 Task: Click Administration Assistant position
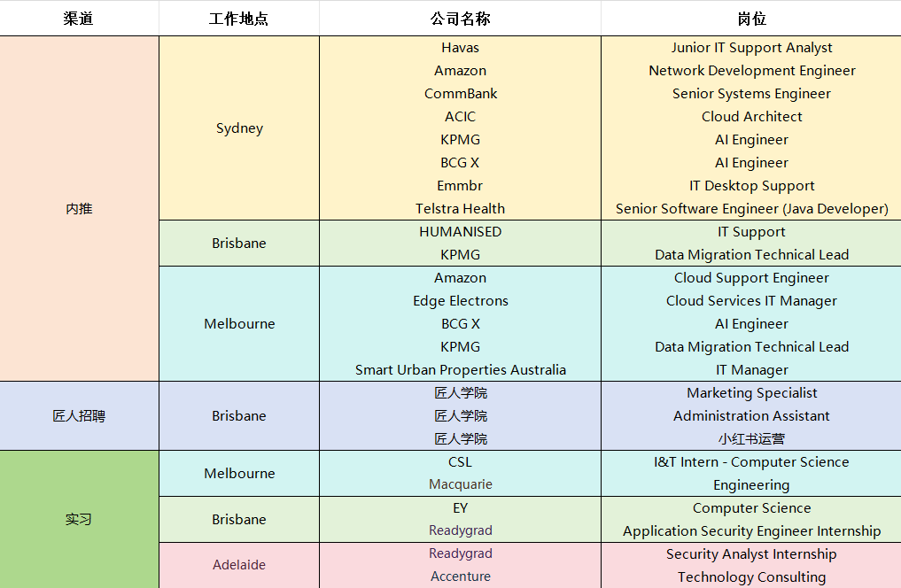(x=751, y=415)
